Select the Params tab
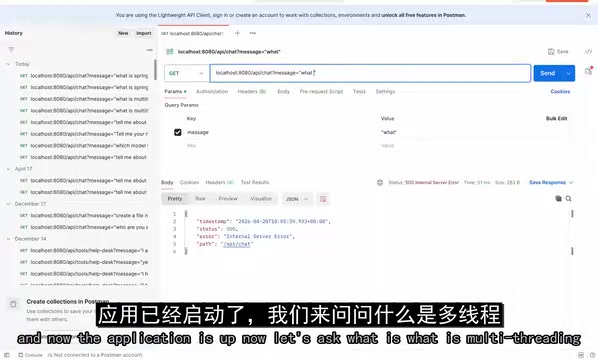The width and height of the screenshot is (598, 360). (175, 92)
